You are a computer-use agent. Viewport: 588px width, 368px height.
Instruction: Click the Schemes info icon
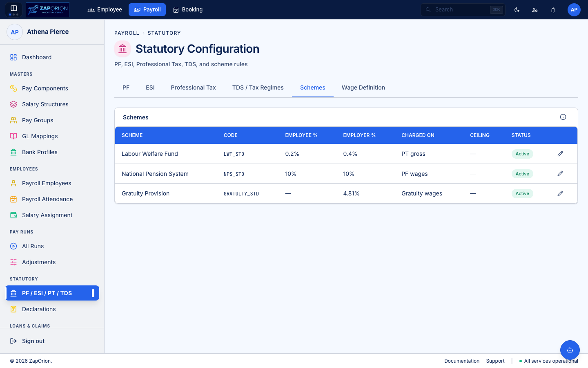563,117
